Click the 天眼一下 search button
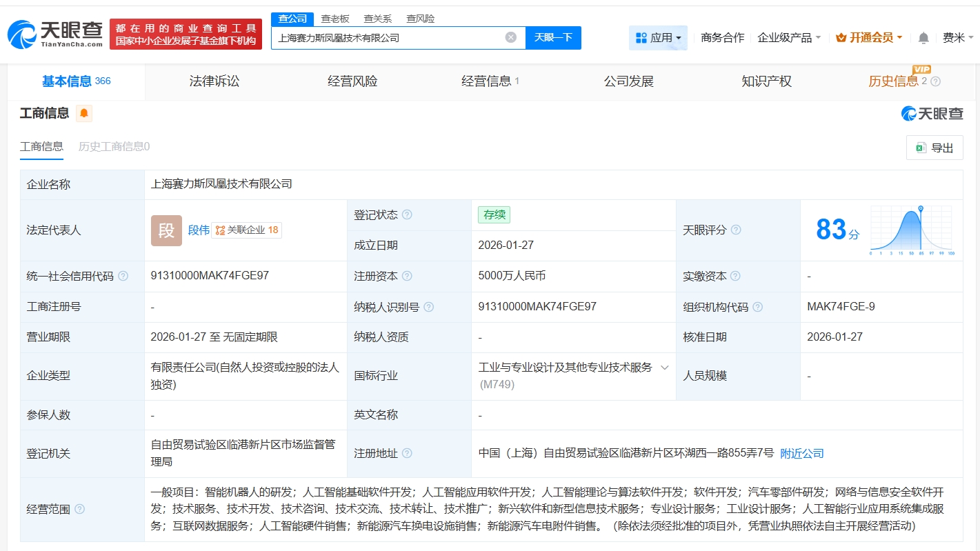Image resolution: width=980 pixels, height=551 pixels. [553, 38]
